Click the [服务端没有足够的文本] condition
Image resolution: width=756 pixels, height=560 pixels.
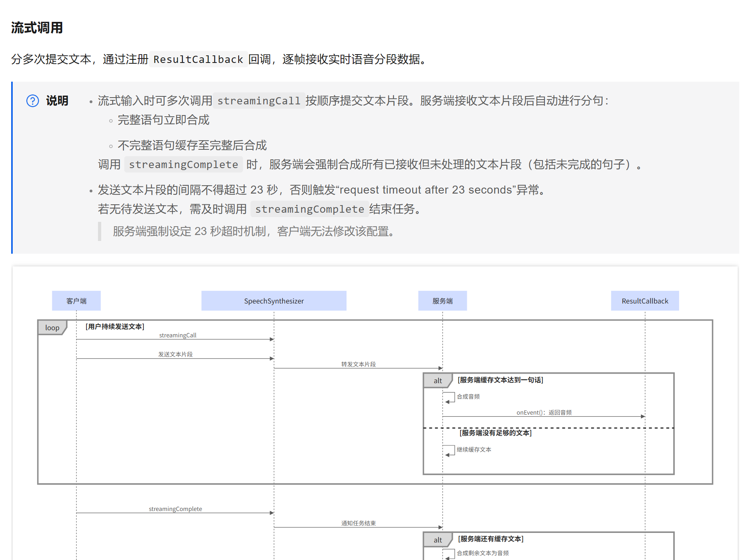tap(496, 433)
